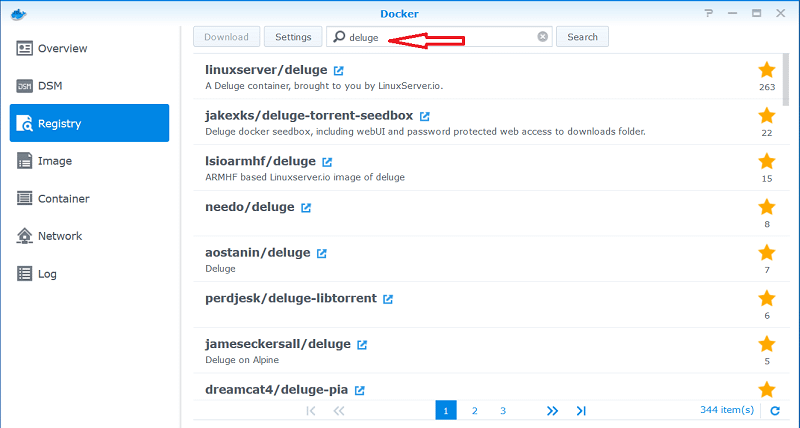Click the star for lsioarmhf/deluge

click(767, 161)
